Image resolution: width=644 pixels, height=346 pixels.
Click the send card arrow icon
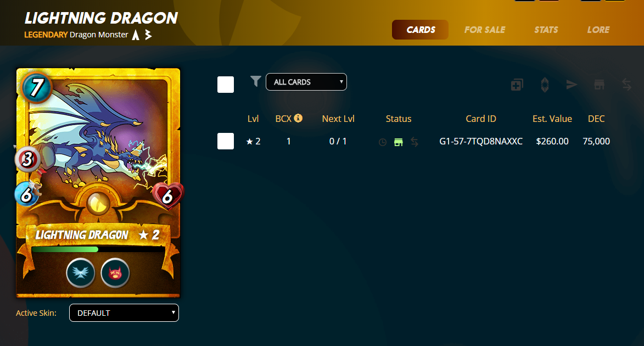[x=572, y=85]
